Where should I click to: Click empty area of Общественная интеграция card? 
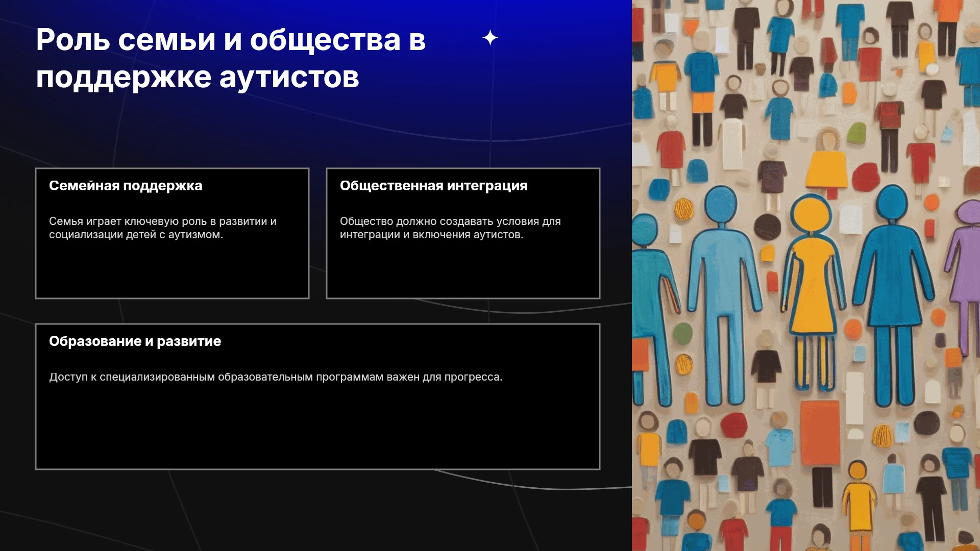(463, 270)
